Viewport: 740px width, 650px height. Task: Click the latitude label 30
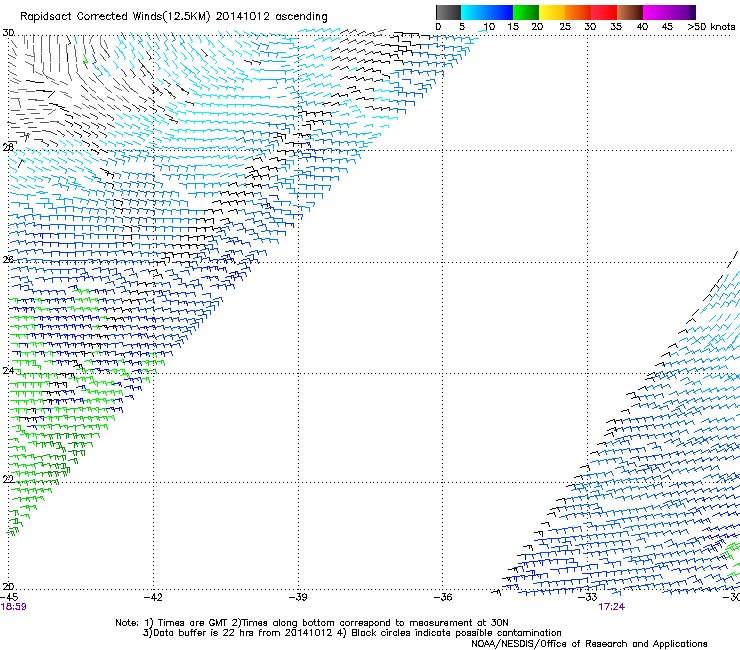(8, 33)
